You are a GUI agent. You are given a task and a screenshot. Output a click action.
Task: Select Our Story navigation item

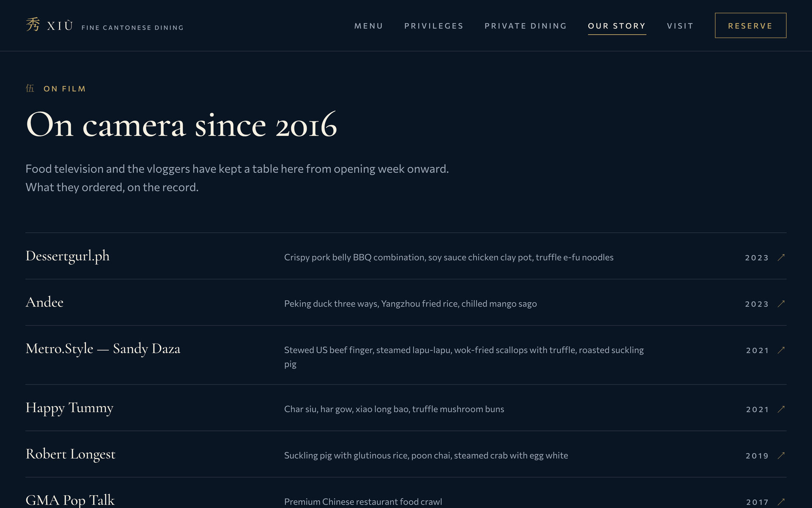(x=617, y=26)
